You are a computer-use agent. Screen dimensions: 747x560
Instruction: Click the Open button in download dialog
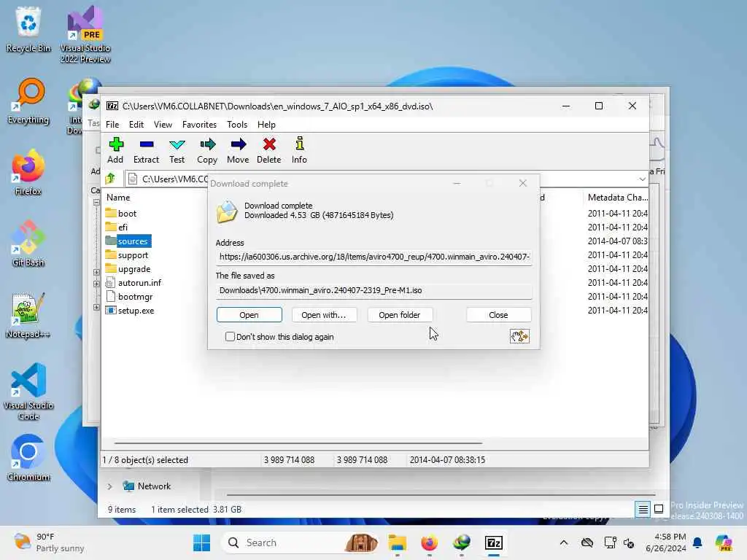(249, 315)
